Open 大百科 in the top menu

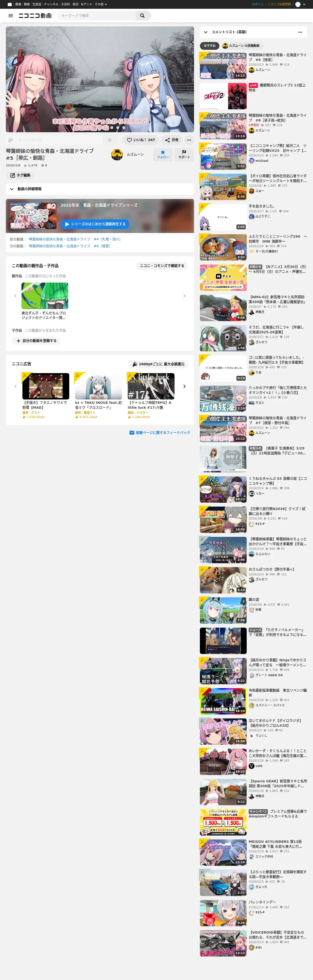point(65,4)
